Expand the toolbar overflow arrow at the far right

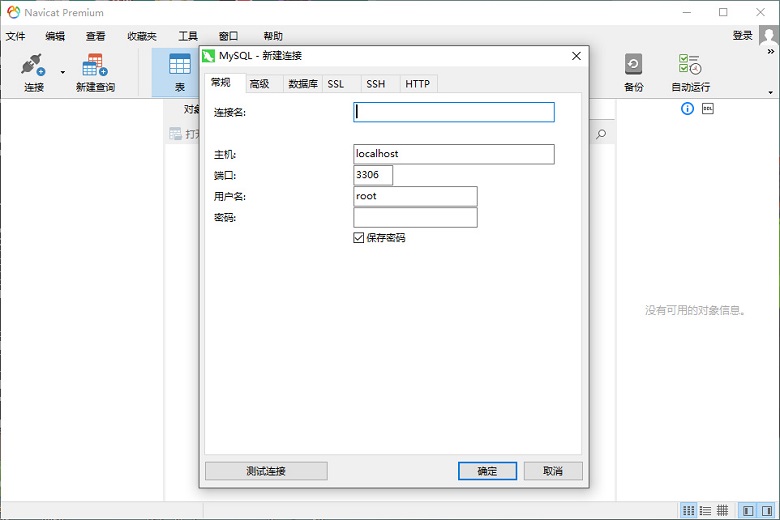[x=770, y=92]
